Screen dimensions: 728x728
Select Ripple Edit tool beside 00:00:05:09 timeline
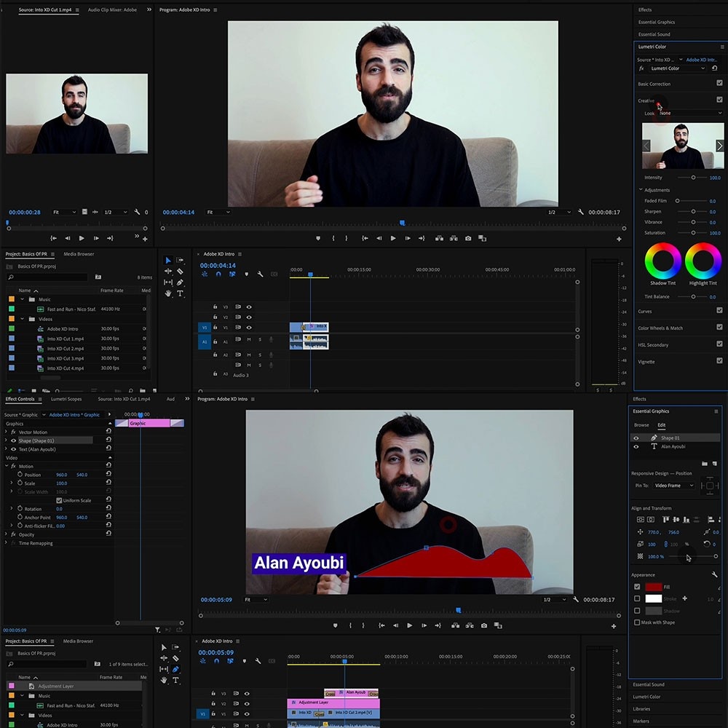164,658
